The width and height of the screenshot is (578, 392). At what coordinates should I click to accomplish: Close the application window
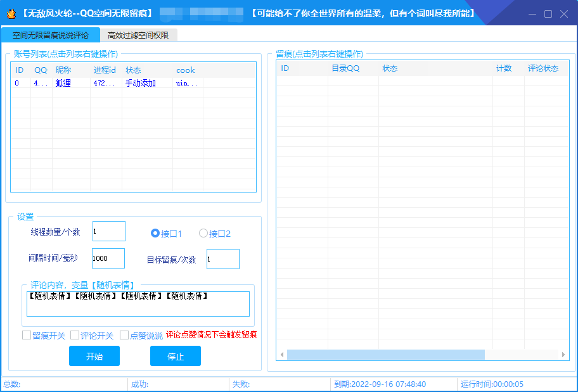(x=564, y=14)
